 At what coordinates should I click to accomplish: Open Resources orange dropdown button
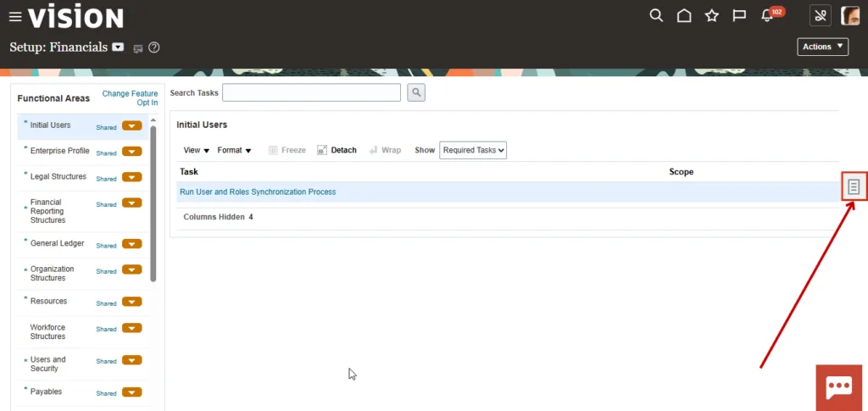coord(131,302)
